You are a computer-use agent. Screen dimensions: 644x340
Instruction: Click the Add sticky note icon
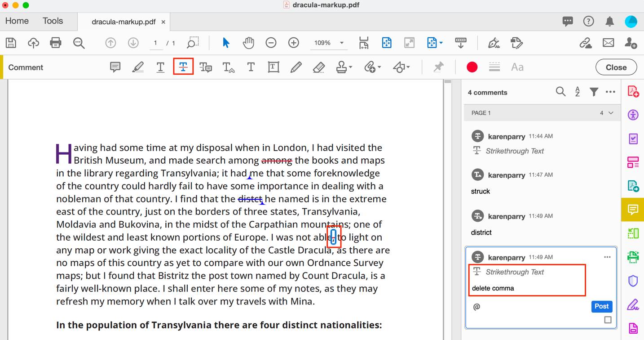click(115, 67)
